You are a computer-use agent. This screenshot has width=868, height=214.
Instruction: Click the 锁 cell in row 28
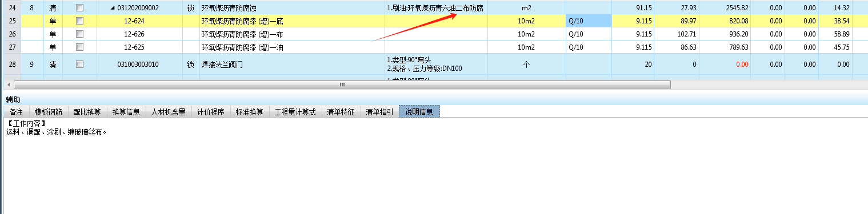point(190,64)
